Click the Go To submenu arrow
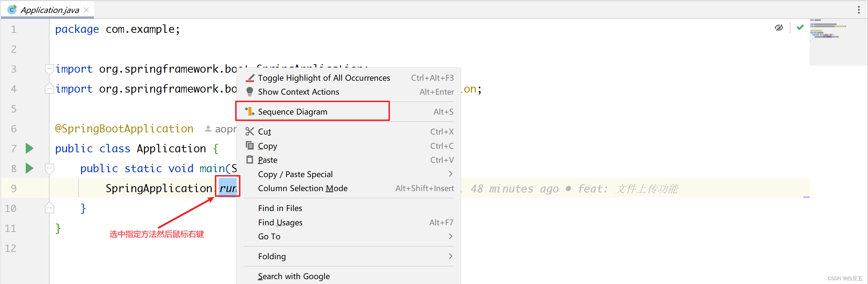Screen dimensions: 868x284 click(x=451, y=236)
